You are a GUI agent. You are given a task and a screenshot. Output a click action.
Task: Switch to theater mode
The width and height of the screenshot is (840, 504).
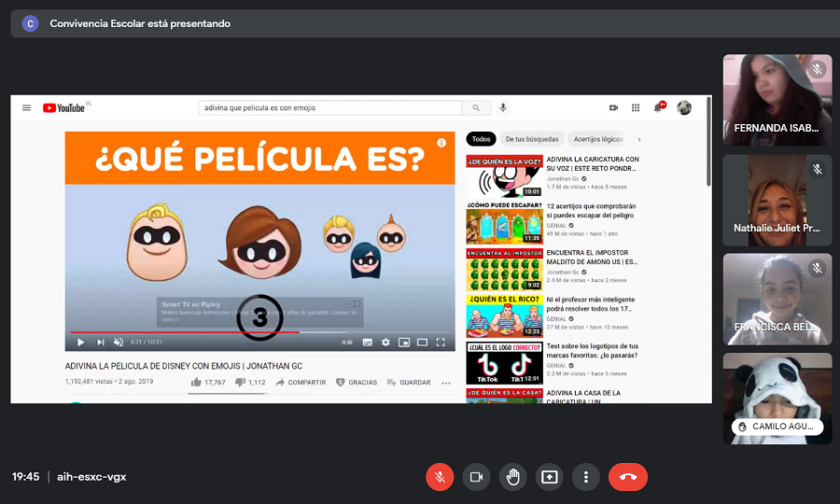point(422,343)
